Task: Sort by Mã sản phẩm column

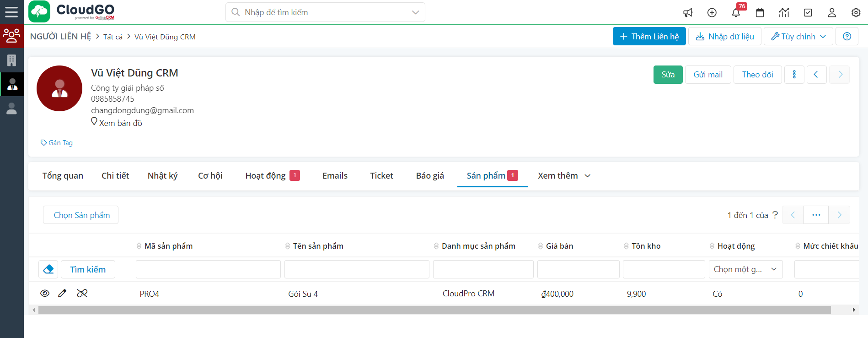Action: click(165, 246)
